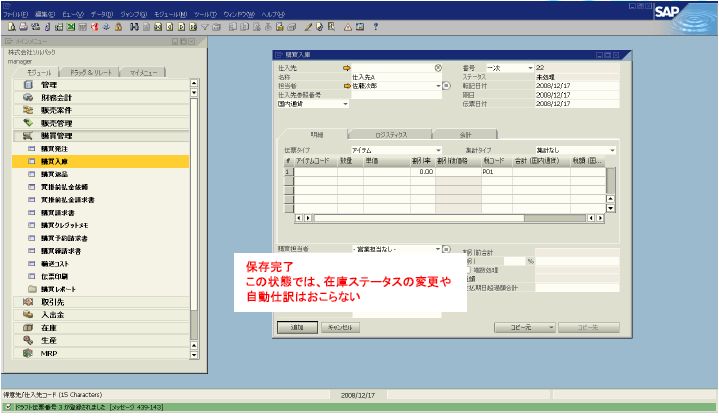Click the print preview toolbar icon
Screen dimensions: 719x416
[x=12, y=27]
